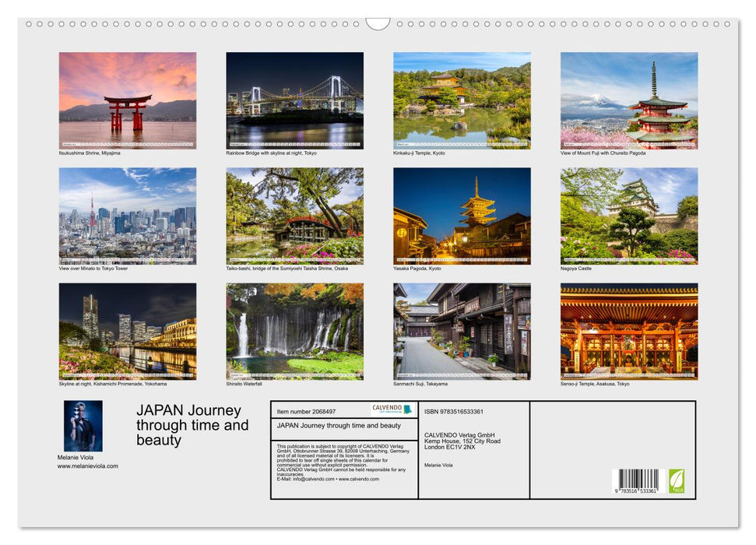Select the Mount Fuji with Chureito Pagoda photo
This screenshot has height=545, width=756.
631,100
